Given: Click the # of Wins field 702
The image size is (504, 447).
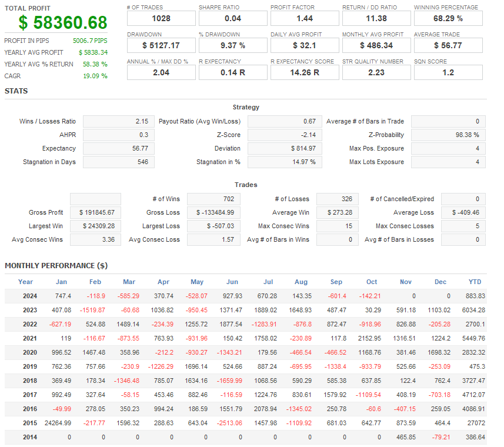Looking at the screenshot, I should pos(213,199).
